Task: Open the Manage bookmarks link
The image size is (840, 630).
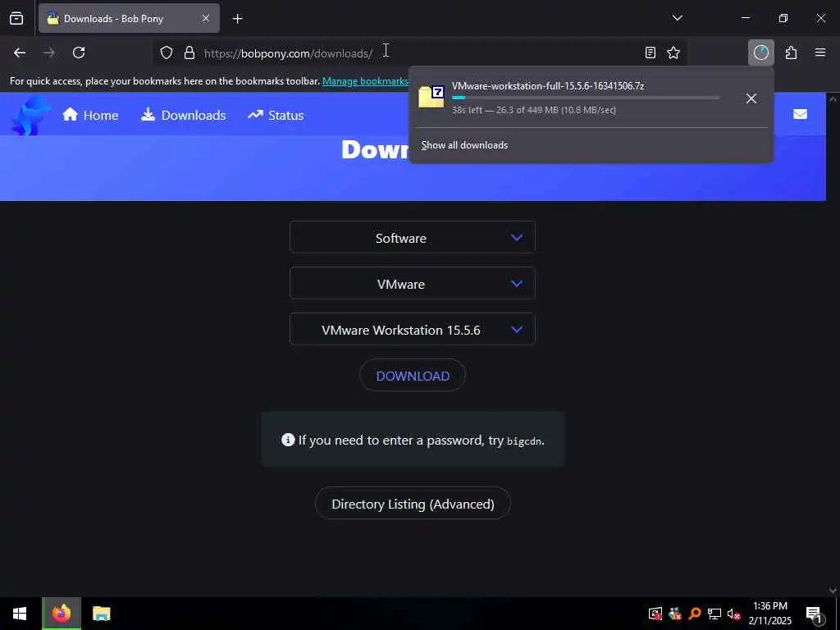Action: coord(365,81)
